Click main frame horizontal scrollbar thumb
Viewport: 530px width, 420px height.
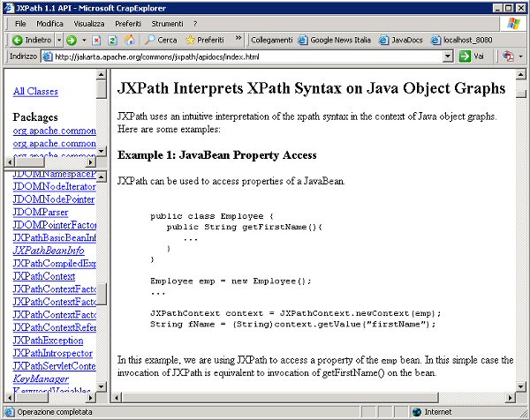pyautogui.click(x=280, y=398)
